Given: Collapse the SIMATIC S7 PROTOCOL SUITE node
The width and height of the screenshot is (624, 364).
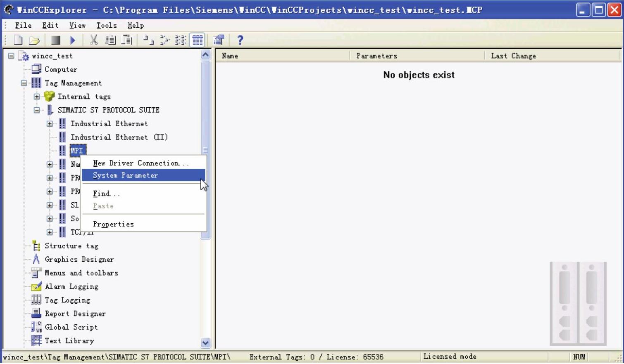Looking at the screenshot, I should pyautogui.click(x=37, y=110).
